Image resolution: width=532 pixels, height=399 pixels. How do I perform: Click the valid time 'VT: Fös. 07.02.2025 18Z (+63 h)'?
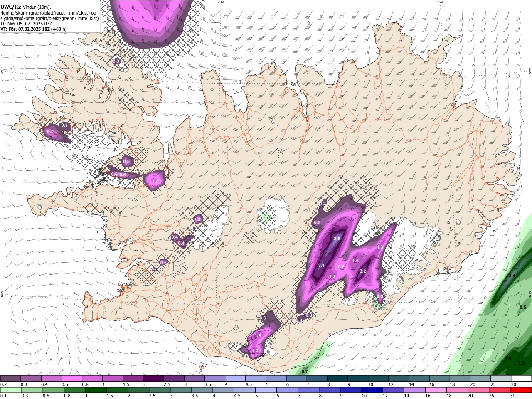[x=34, y=29]
